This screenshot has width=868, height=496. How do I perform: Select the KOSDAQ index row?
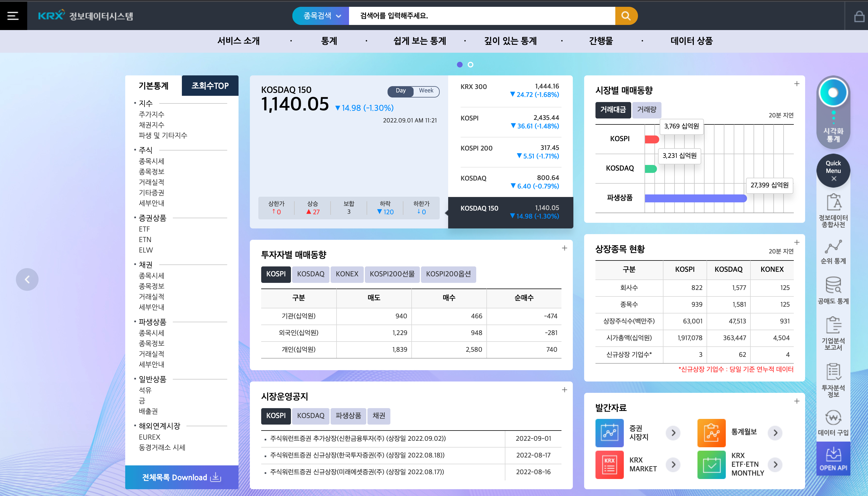coord(510,182)
